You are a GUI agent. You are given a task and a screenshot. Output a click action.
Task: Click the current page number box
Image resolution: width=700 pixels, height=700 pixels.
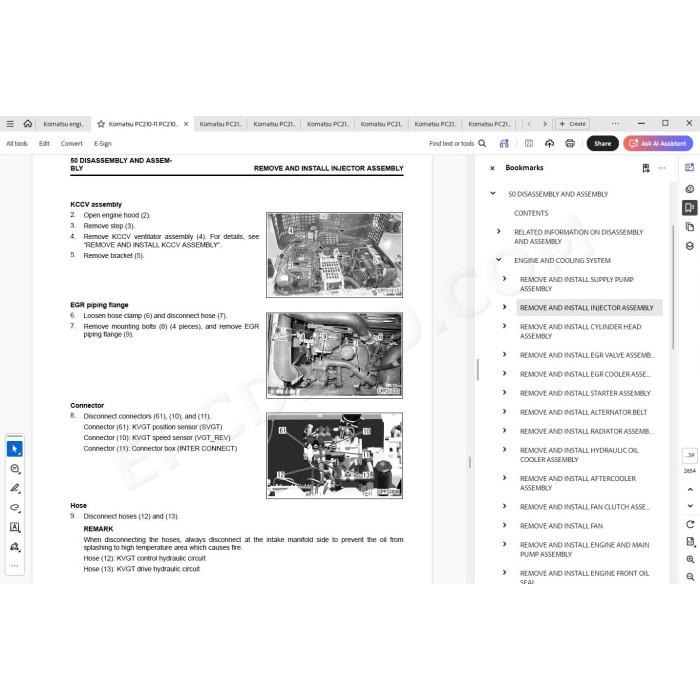(x=690, y=455)
